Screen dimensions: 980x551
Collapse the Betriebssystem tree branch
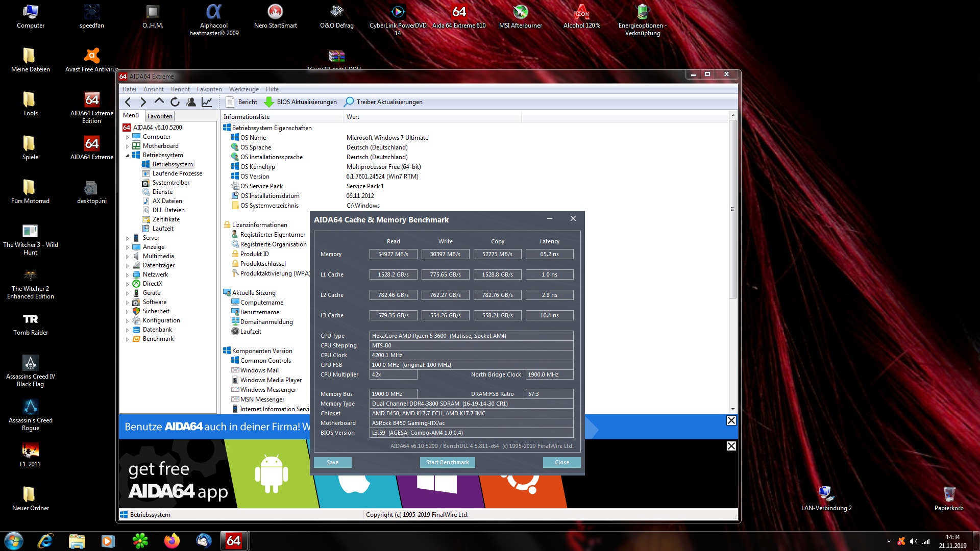[x=128, y=155]
